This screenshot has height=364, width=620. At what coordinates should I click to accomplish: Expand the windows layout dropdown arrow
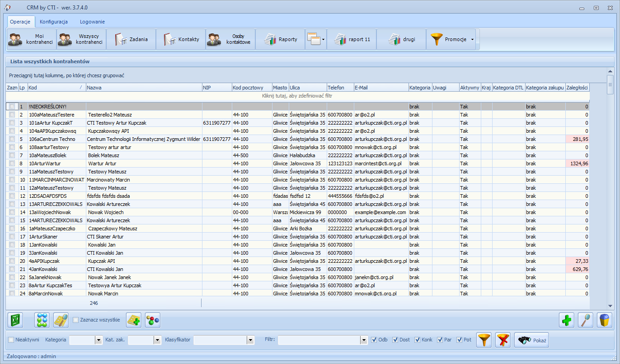pyautogui.click(x=324, y=40)
